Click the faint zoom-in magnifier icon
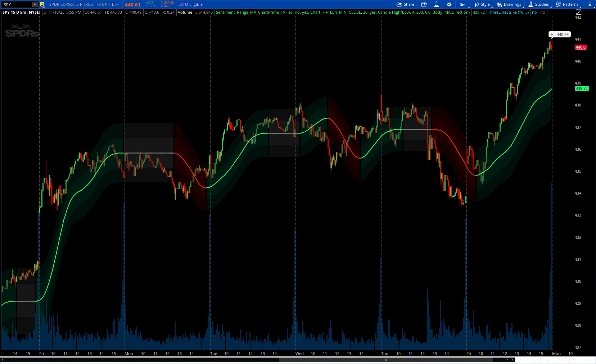The image size is (596, 364). (x=533, y=360)
